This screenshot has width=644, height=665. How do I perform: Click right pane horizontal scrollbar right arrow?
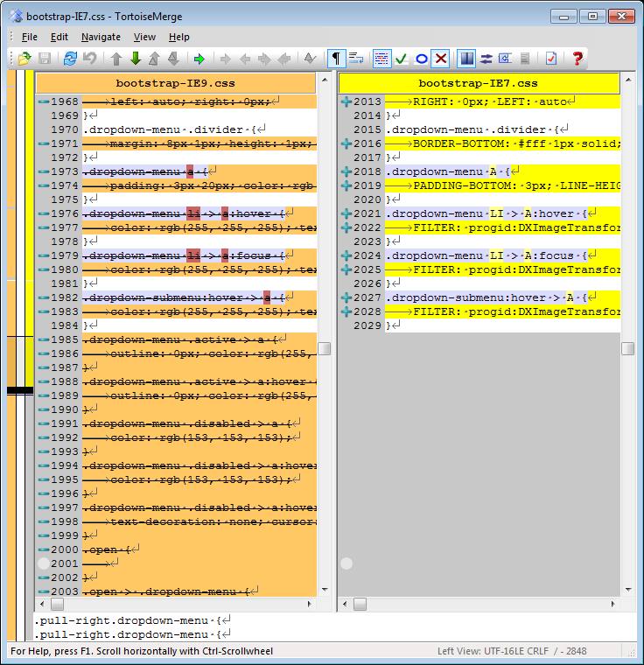[613, 604]
